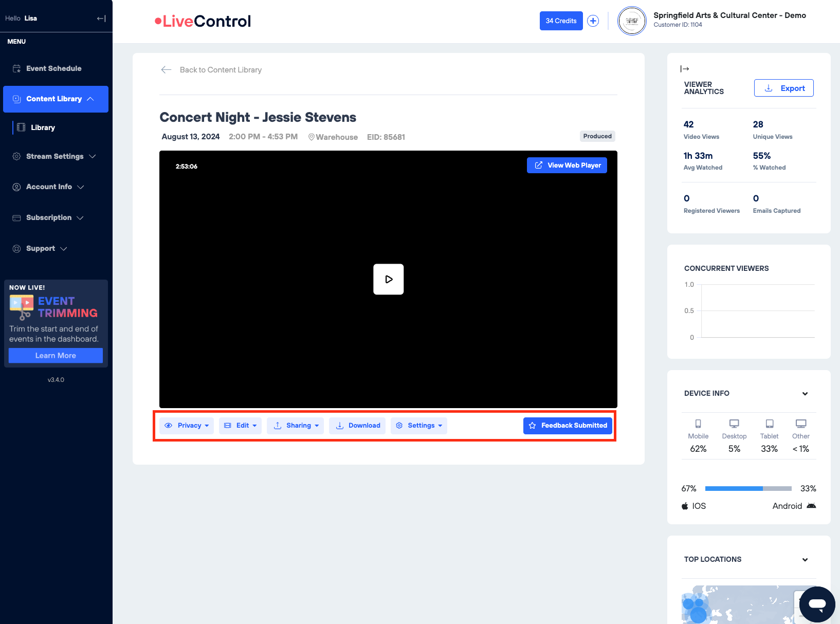
Task: Select Library under Content Library
Action: [43, 127]
